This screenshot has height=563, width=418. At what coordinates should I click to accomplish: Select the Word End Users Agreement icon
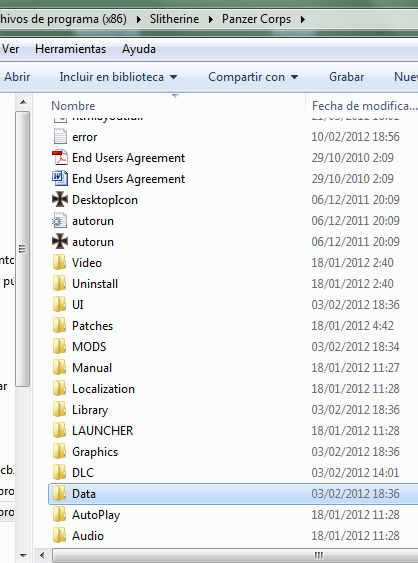pyautogui.click(x=60, y=178)
